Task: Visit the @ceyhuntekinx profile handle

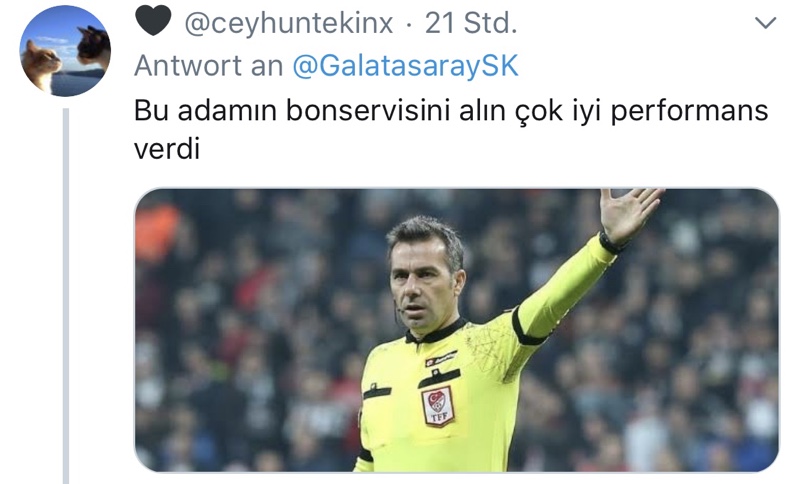Action: (x=289, y=23)
